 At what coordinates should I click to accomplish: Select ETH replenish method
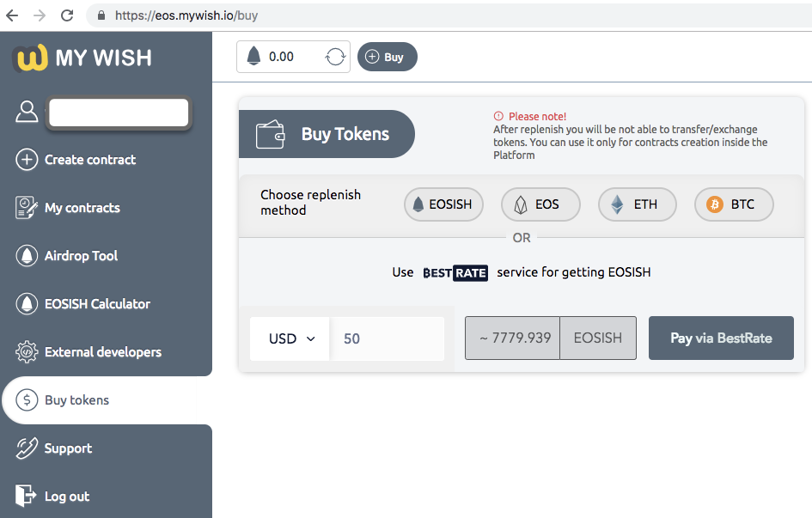click(x=638, y=204)
